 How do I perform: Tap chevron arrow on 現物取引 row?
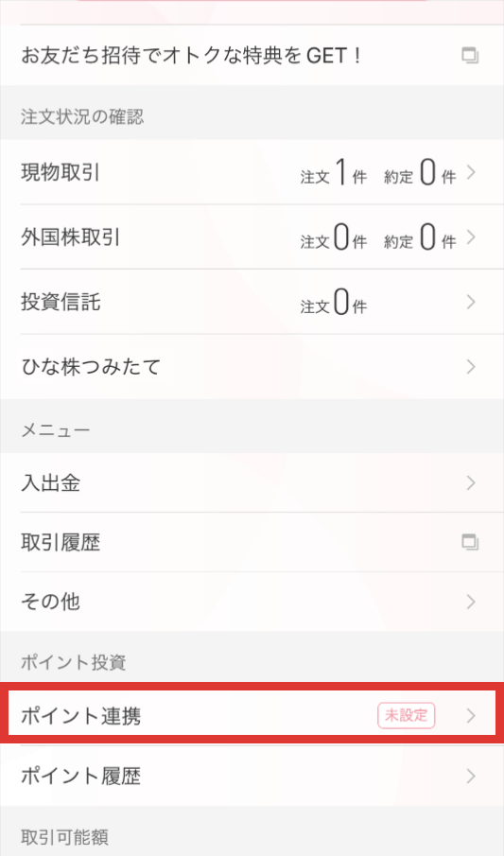pyautogui.click(x=471, y=172)
